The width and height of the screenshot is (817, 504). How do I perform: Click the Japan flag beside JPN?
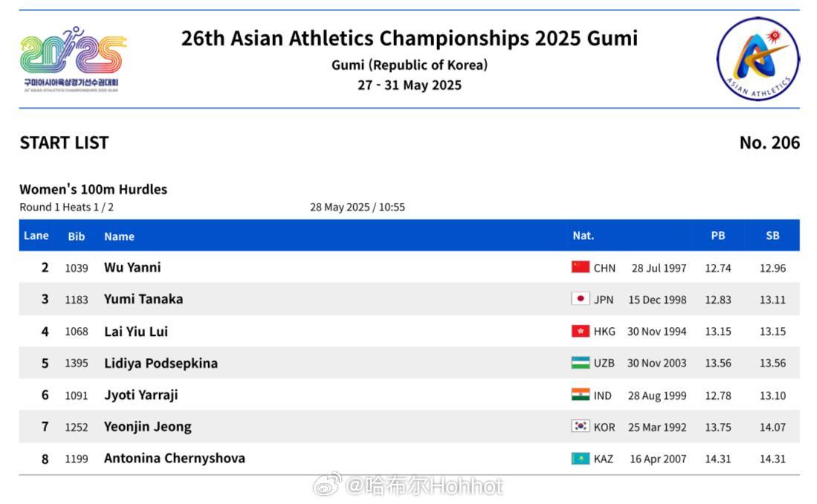click(x=580, y=299)
